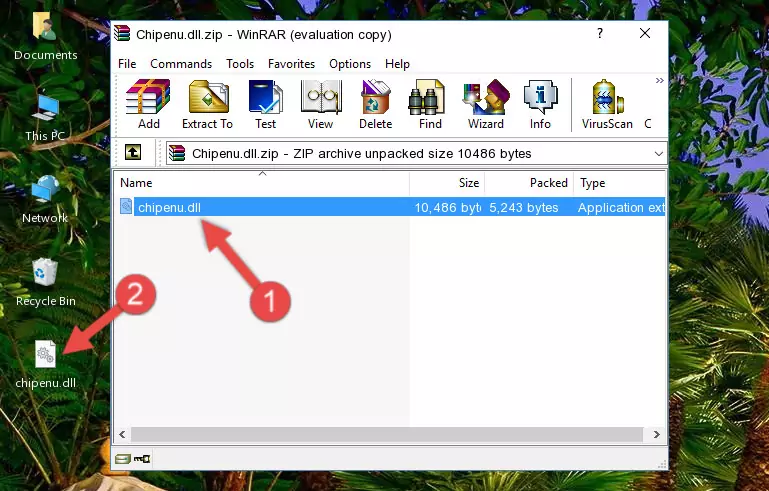This screenshot has height=491, width=769.
Task: Click the 5,243 bytes packed cell
Action: click(x=523, y=207)
